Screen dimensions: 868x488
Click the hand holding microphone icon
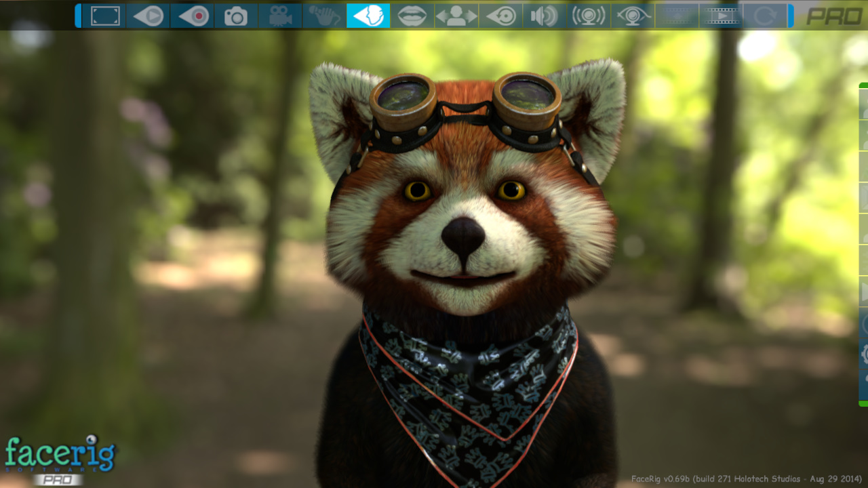324,16
